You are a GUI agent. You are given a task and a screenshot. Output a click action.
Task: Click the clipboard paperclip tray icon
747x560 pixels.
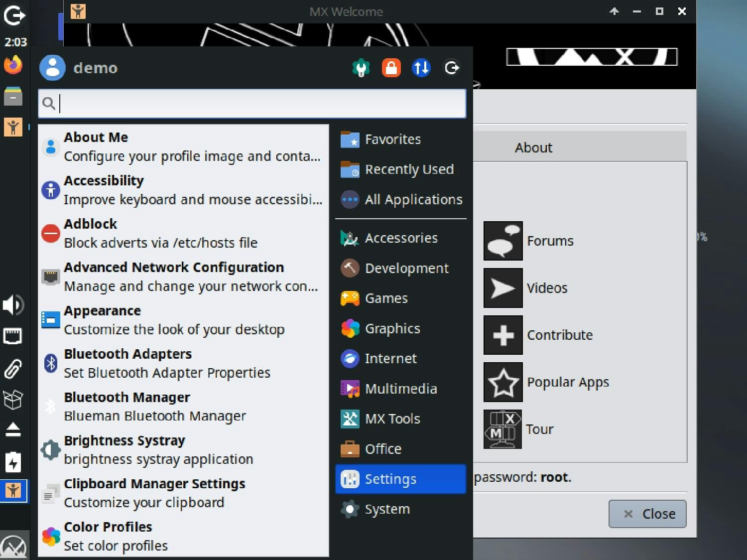13,368
